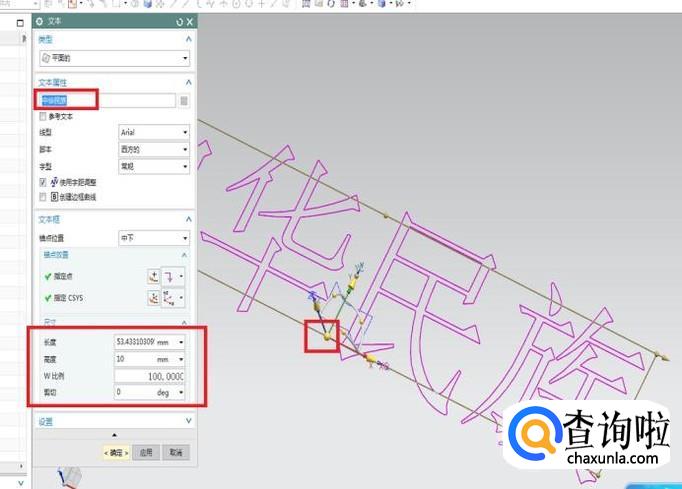Viewport: 682px width, 489px height.
Task: Click the W 比例 scale field
Action: click(149, 376)
